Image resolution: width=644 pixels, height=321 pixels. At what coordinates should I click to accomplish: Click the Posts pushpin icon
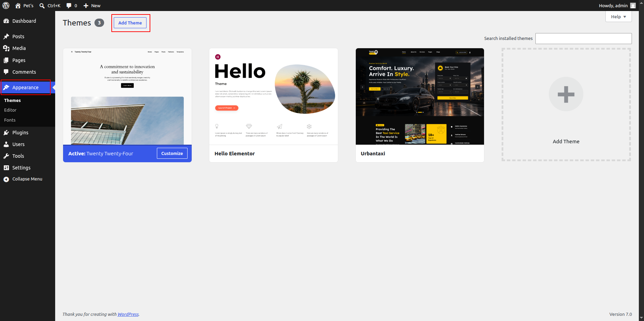click(x=6, y=37)
